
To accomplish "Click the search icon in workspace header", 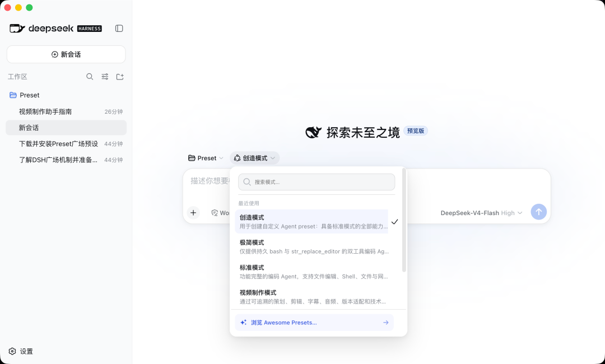I will click(90, 77).
